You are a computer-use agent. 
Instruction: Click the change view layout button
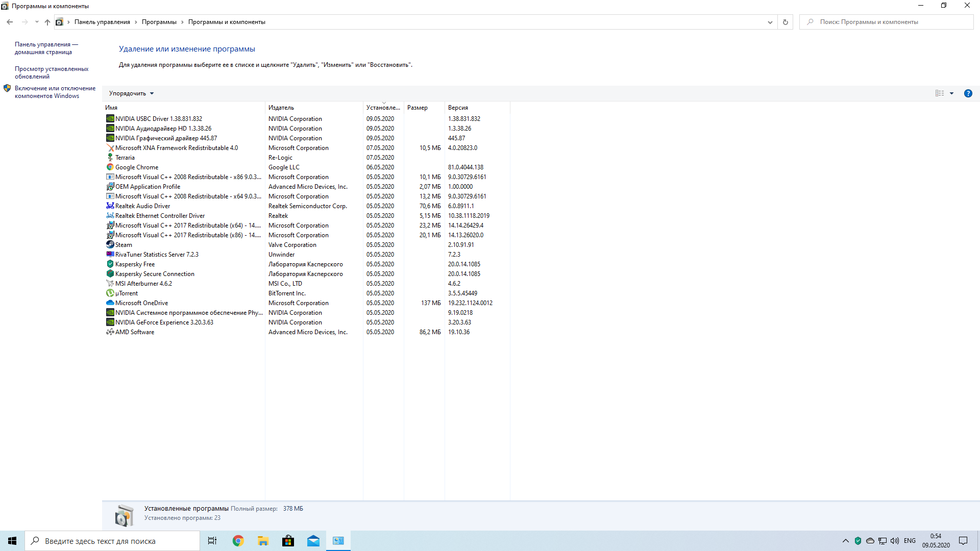tap(940, 93)
